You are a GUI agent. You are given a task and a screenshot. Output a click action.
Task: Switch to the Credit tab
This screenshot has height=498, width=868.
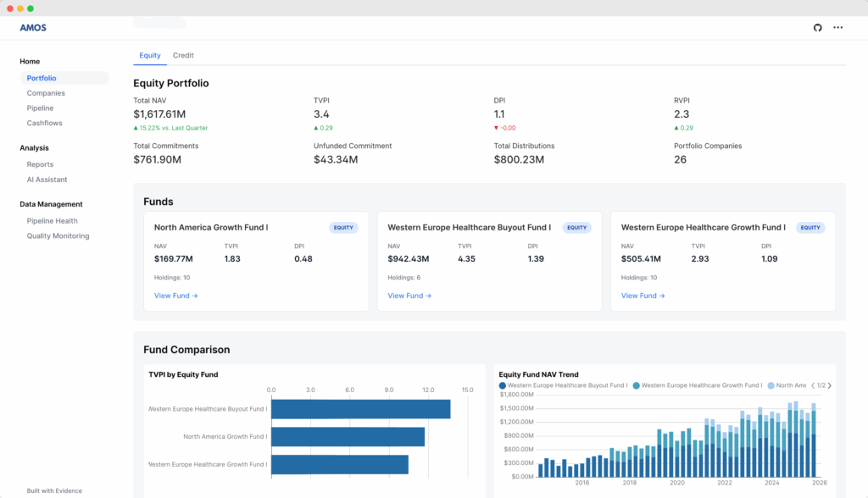[183, 55]
